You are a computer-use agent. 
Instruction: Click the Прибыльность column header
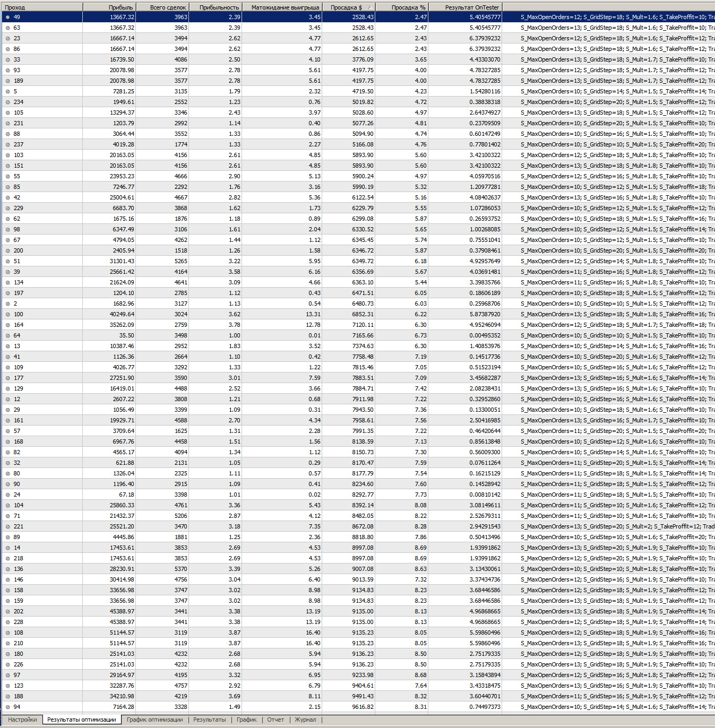216,7
